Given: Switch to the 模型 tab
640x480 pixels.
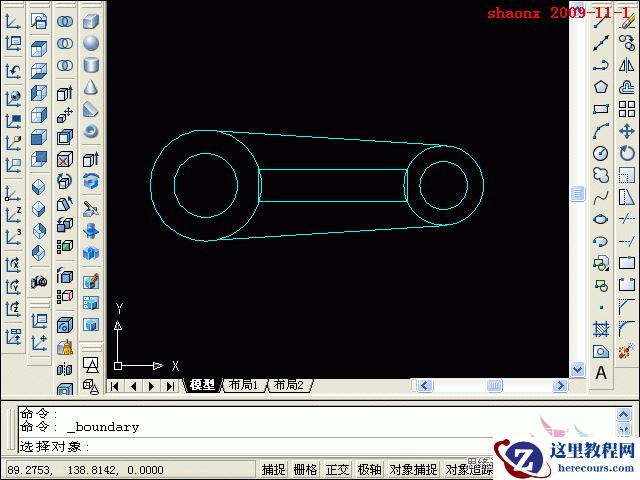Looking at the screenshot, I should pyautogui.click(x=202, y=385).
